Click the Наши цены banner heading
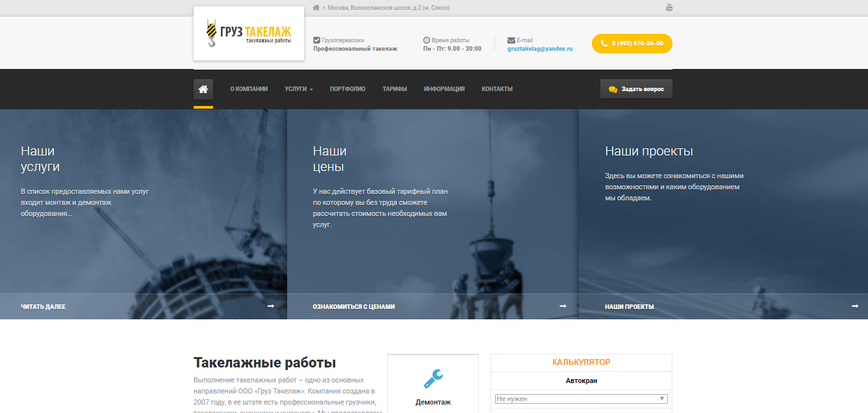 pyautogui.click(x=329, y=159)
